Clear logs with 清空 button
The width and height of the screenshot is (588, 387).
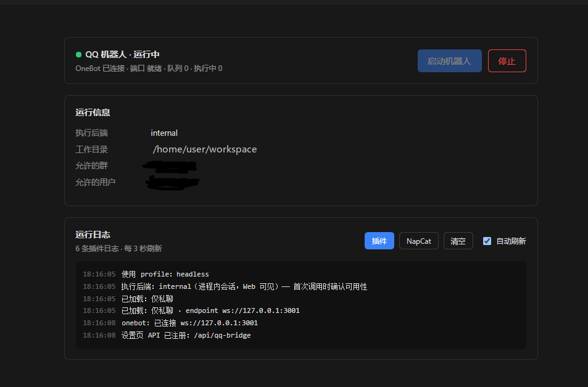click(458, 241)
